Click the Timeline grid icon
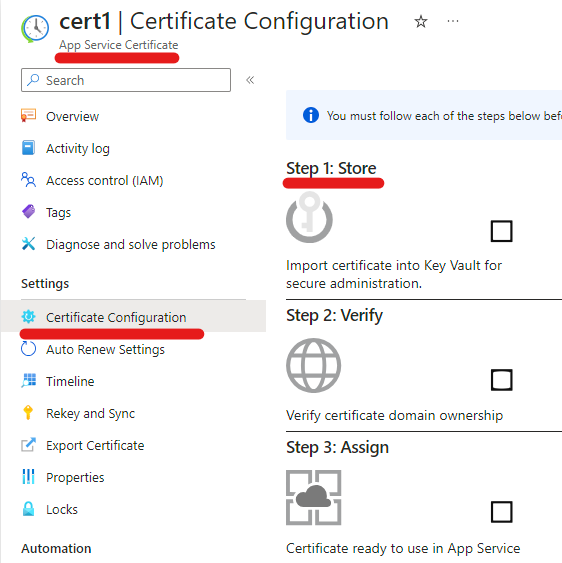 point(28,380)
